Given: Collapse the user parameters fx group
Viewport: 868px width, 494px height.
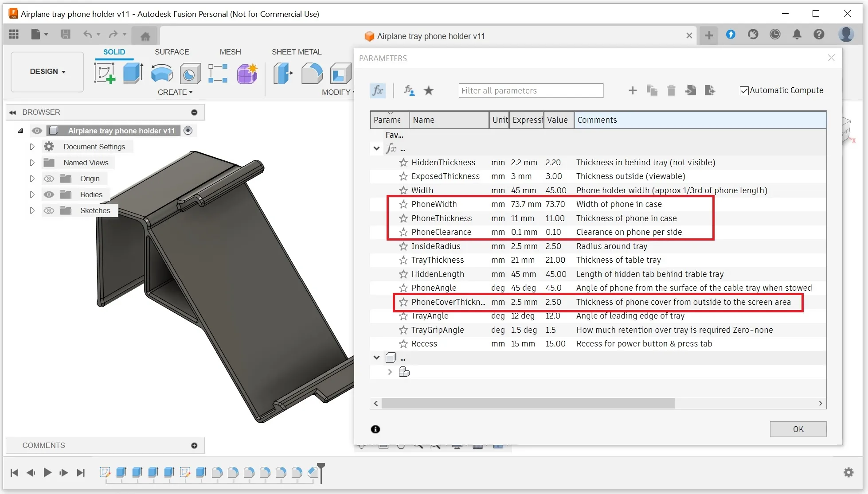Looking at the screenshot, I should pos(376,148).
